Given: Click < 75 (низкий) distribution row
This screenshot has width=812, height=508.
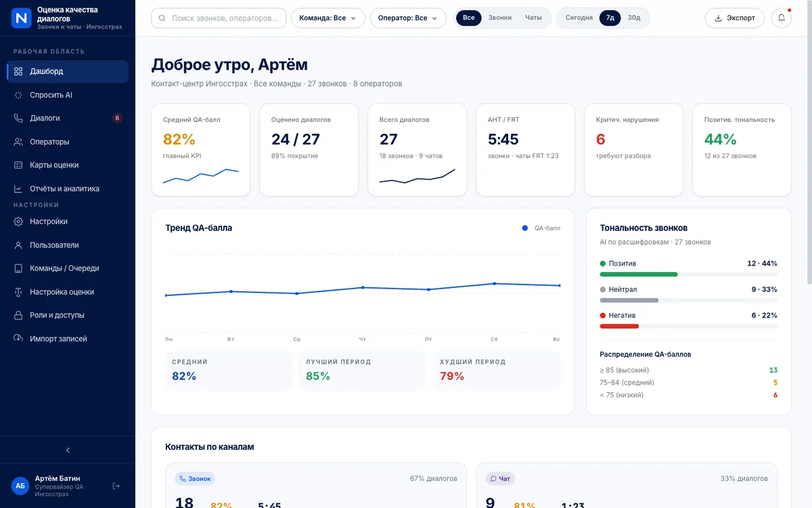Looking at the screenshot, I should coord(688,395).
